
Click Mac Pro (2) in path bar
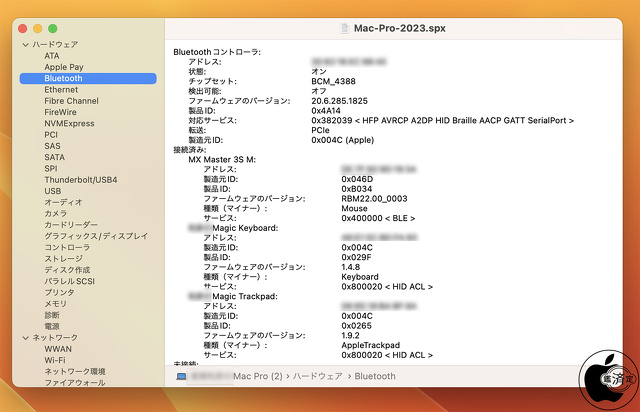pos(258,376)
